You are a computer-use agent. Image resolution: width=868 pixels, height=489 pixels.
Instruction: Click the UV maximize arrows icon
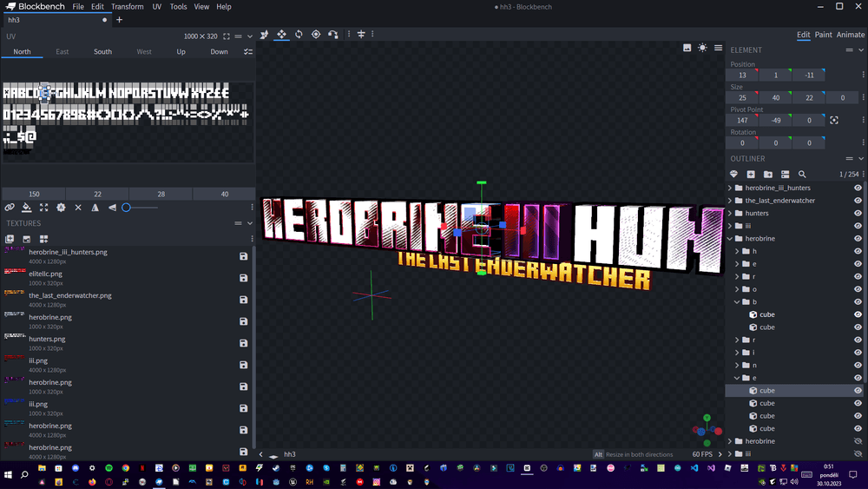[x=43, y=208]
